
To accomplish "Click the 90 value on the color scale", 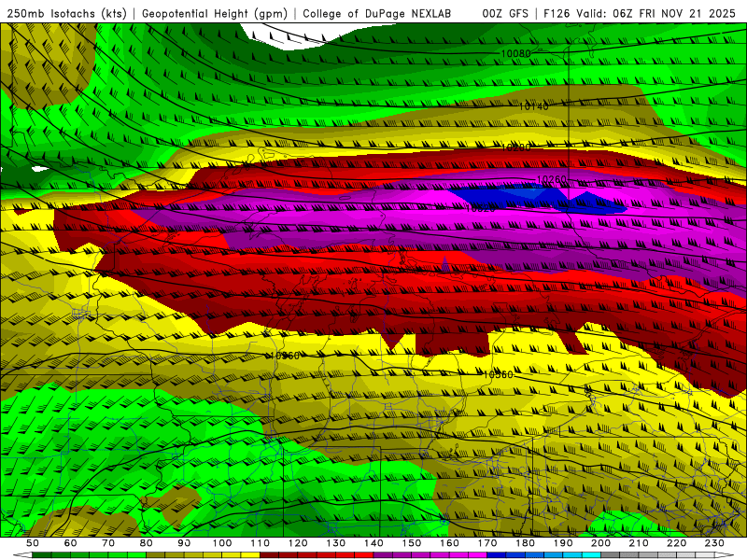I will pos(184,543).
